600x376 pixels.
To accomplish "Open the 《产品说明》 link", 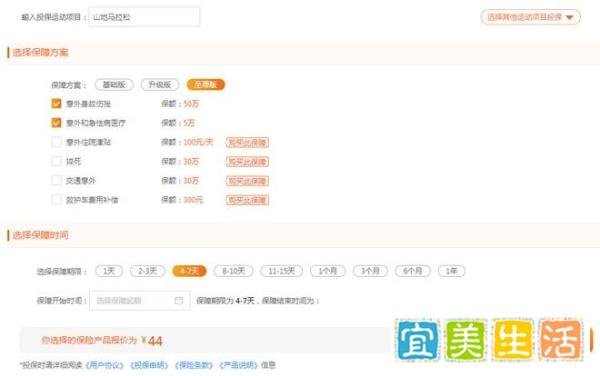I will [238, 365].
